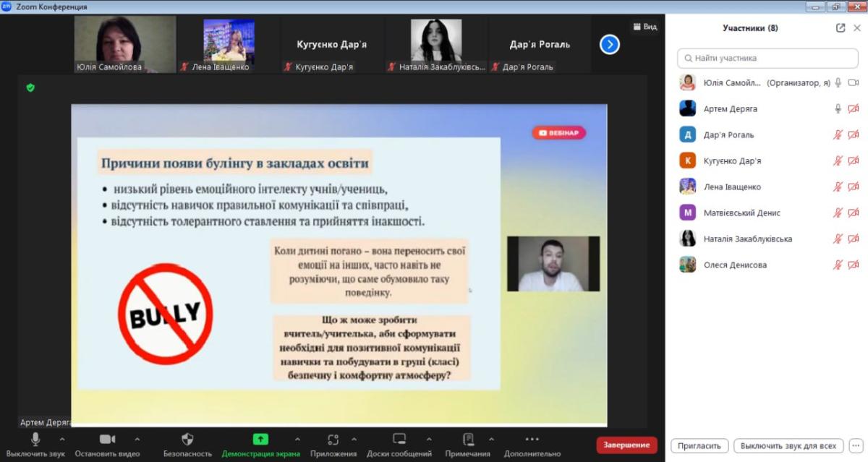Open the Notes toolbar icon
This screenshot has width=868, height=462.
click(x=468, y=439)
